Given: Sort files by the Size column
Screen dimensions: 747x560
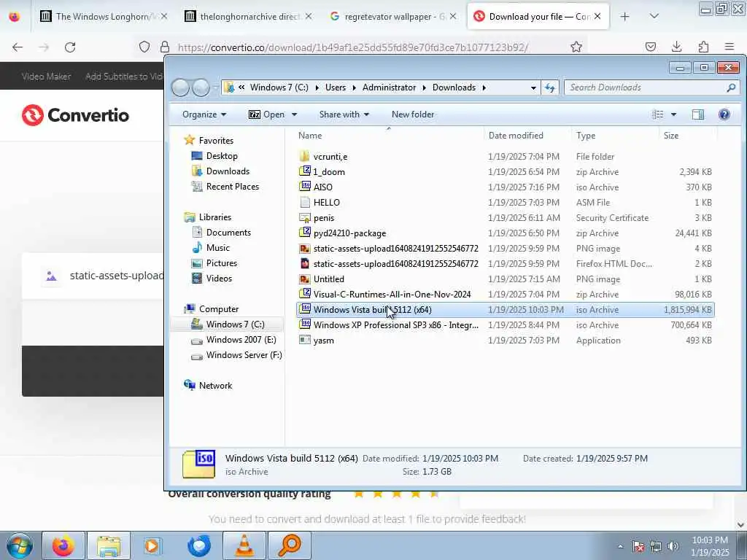Looking at the screenshot, I should 671,136.
